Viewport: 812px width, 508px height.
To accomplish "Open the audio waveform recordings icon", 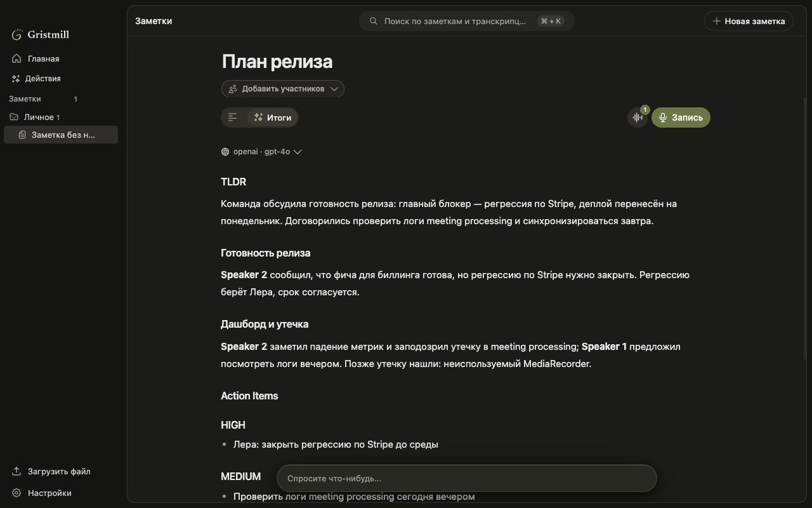I will click(x=638, y=117).
